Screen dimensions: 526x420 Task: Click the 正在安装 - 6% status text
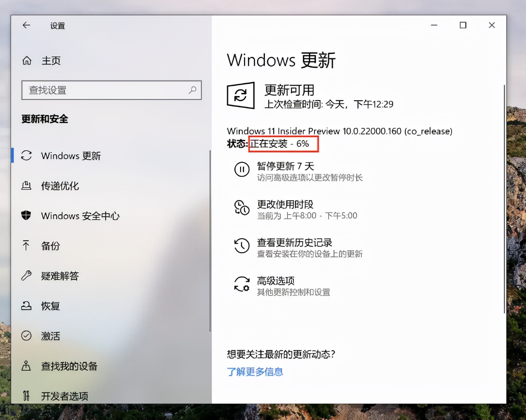[279, 144]
